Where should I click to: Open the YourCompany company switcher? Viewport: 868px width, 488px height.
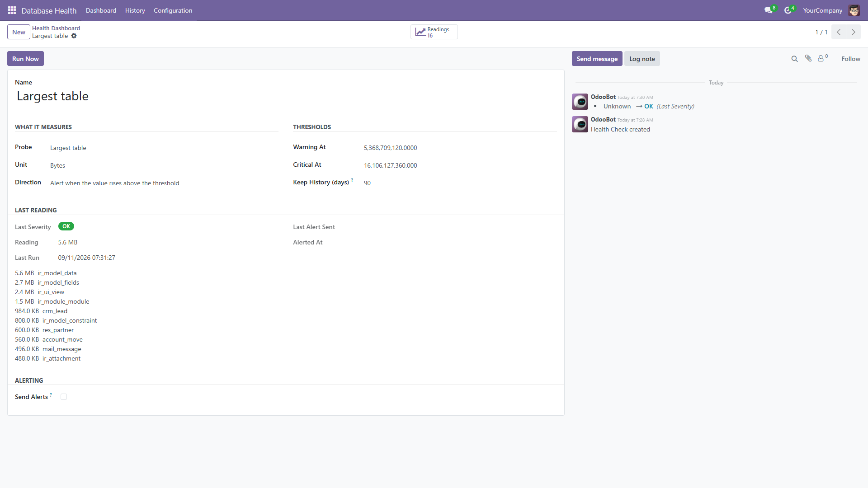[x=822, y=10]
